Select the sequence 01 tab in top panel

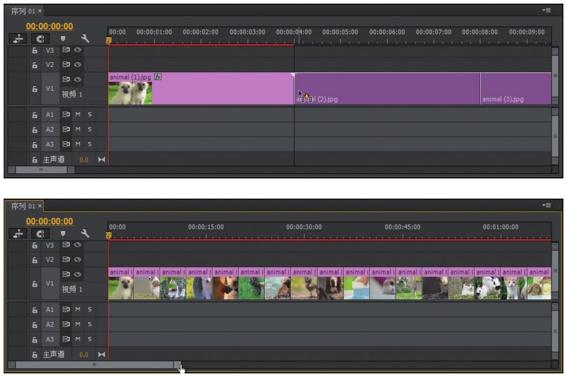tap(25, 11)
